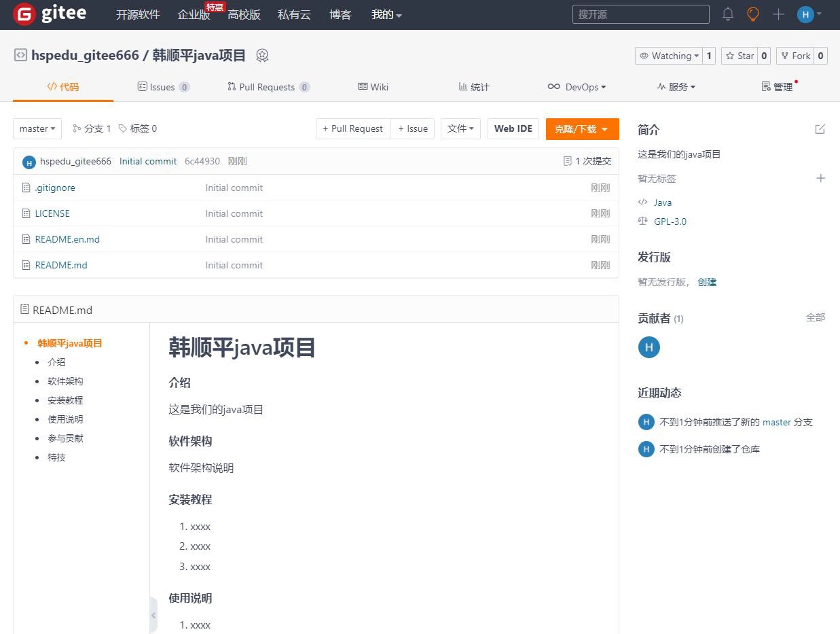Click the Gitee logo
This screenshot has height=634, width=840.
pyautogui.click(x=50, y=14)
